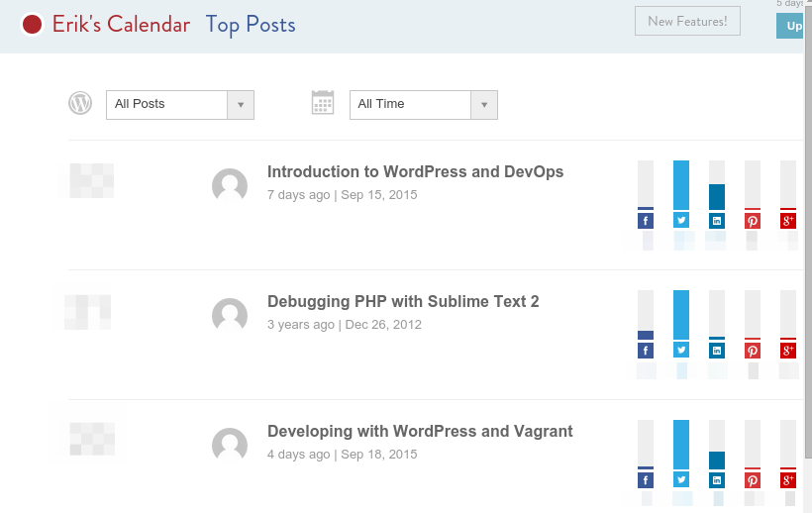Click the Google Plus icon for WordPress and Vagrant post

(788, 480)
